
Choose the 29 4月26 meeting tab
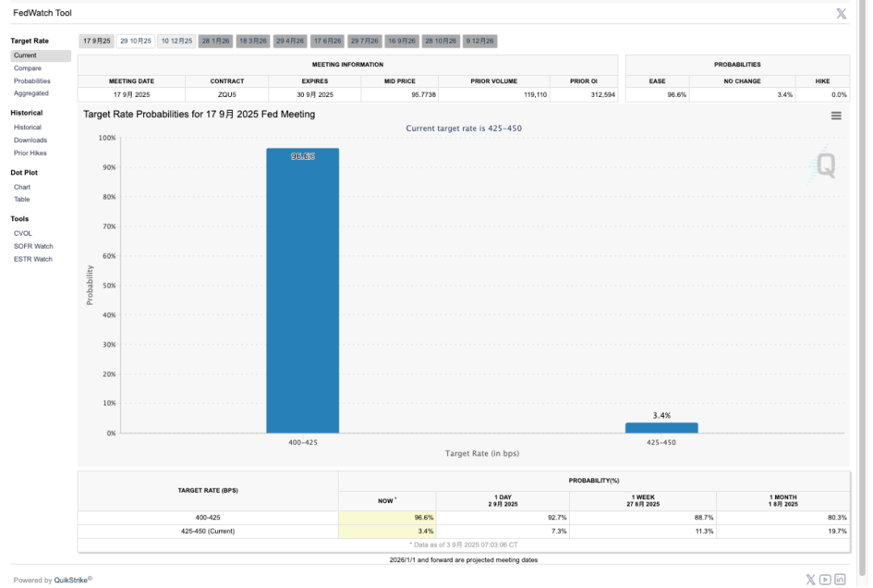click(290, 41)
